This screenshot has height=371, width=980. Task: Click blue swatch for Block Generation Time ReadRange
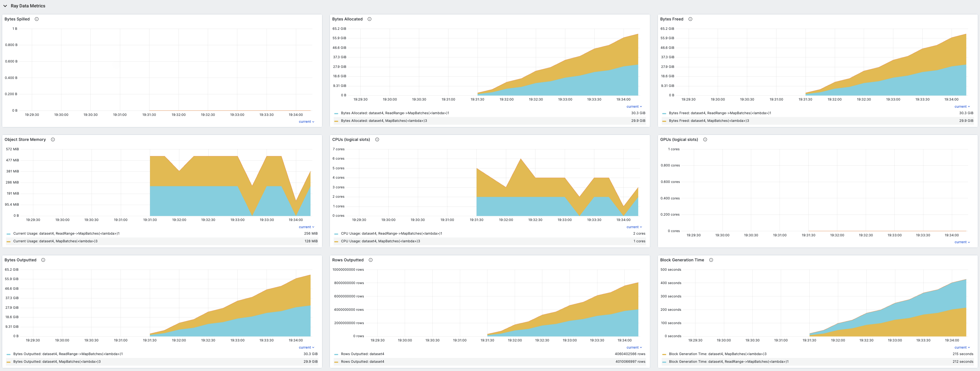tap(664, 362)
